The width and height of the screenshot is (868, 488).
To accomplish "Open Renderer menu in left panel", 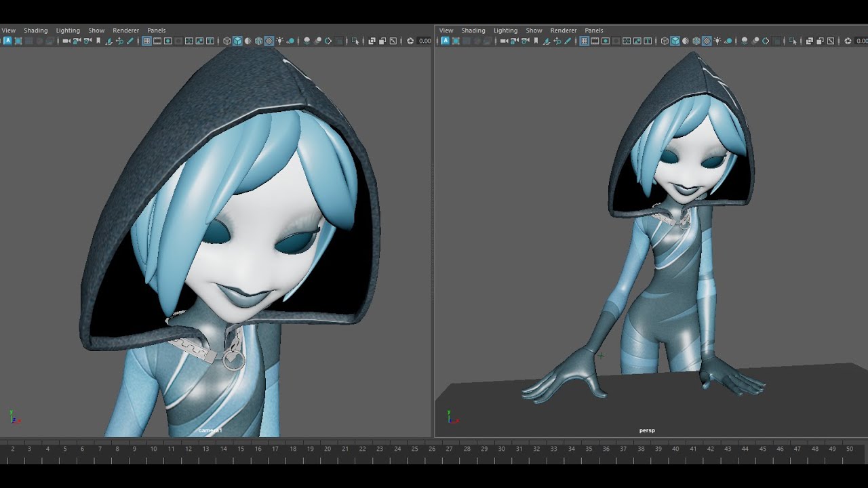I will (x=125, y=30).
